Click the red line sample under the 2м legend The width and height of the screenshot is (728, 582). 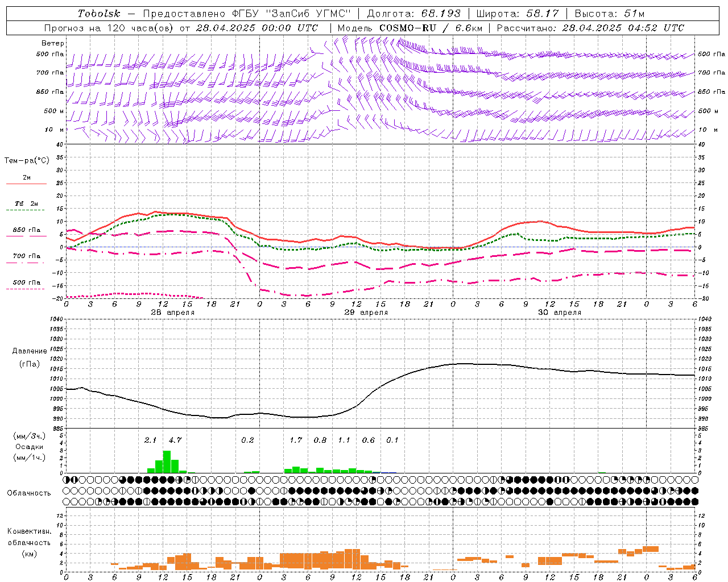tap(27, 184)
